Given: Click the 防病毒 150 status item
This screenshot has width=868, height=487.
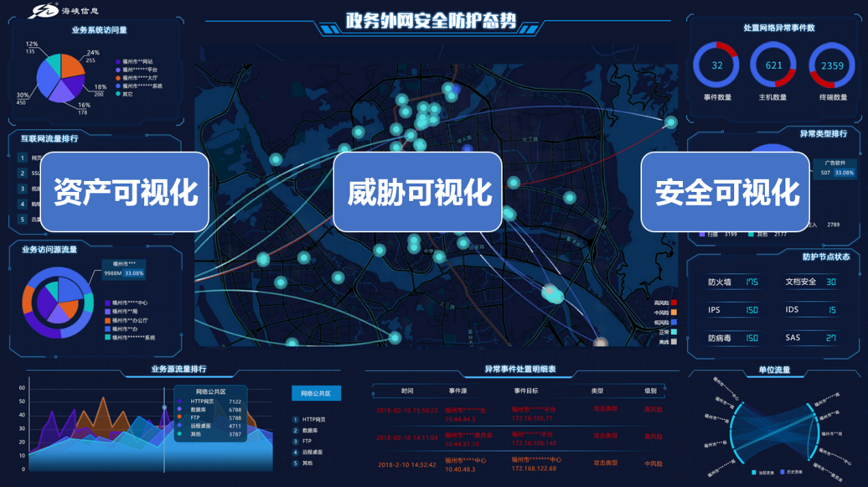Looking at the screenshot, I should tap(733, 337).
